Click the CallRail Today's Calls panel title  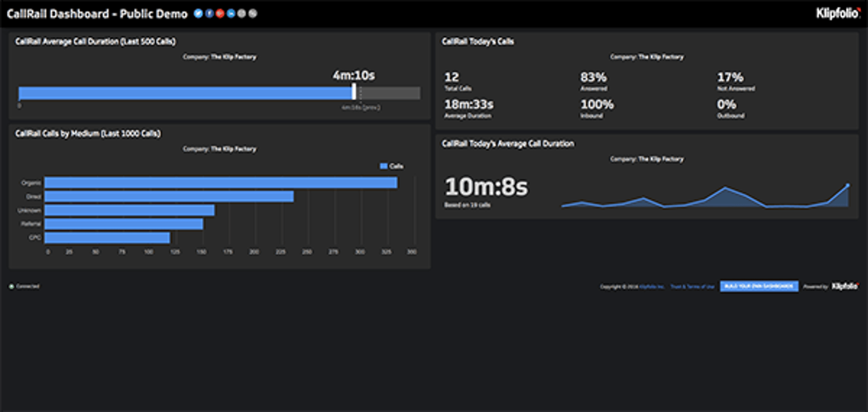tap(478, 42)
